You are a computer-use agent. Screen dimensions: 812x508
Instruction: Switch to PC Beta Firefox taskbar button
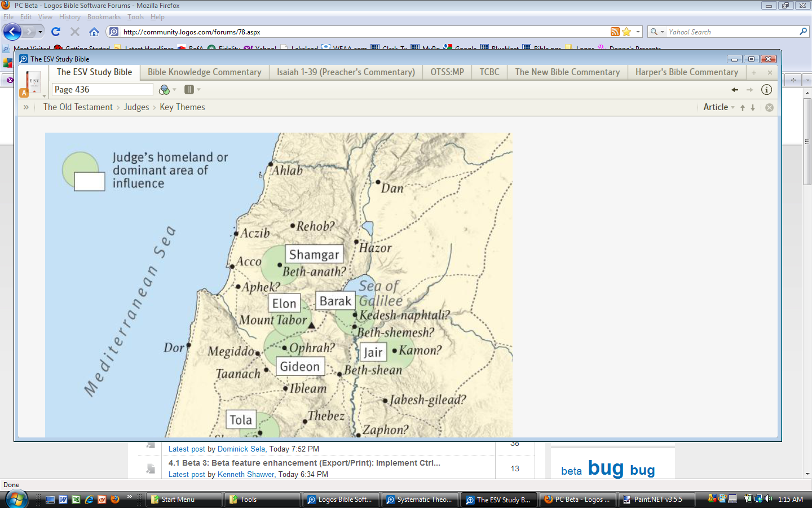pyautogui.click(x=578, y=500)
